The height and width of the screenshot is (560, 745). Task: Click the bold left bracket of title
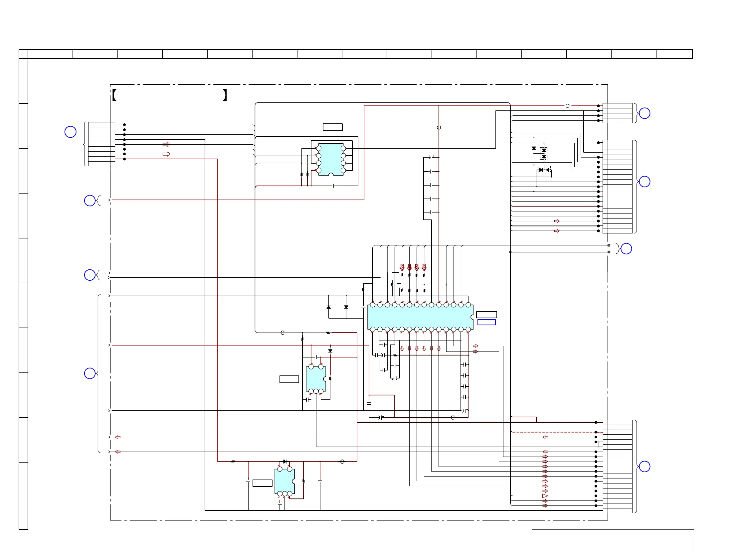(x=114, y=95)
